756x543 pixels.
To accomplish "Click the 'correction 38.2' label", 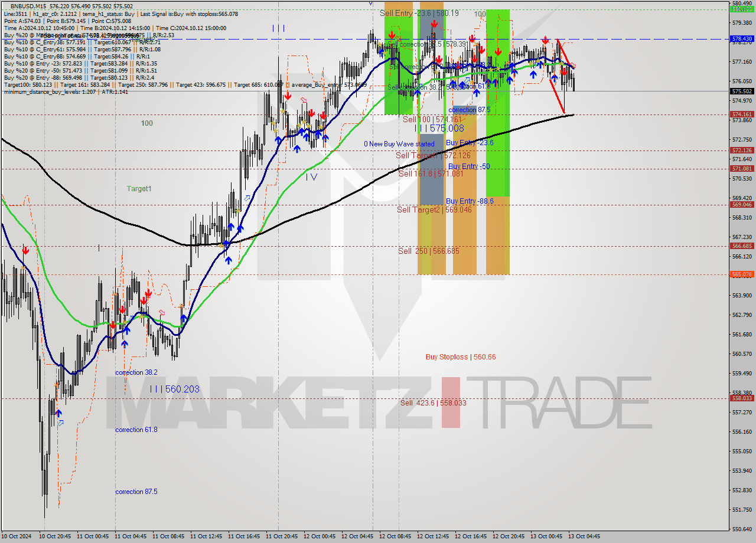I will pos(136,372).
